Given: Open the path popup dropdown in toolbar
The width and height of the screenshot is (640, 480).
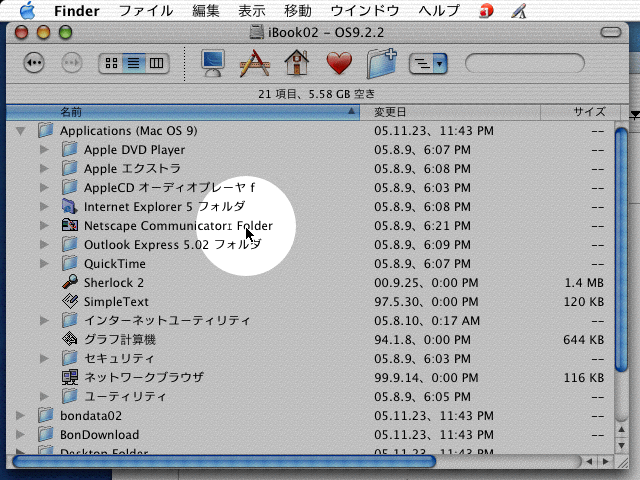Looking at the screenshot, I should pyautogui.click(x=428, y=64).
